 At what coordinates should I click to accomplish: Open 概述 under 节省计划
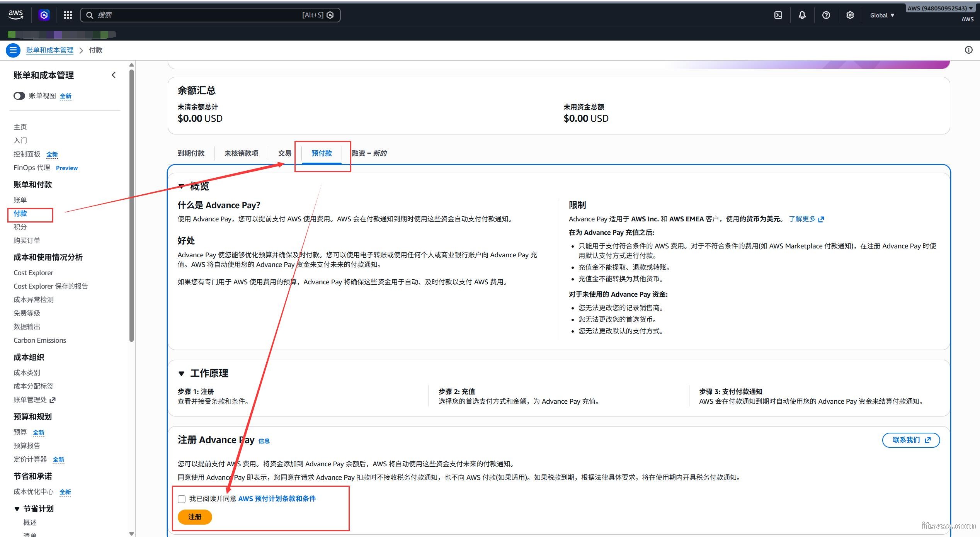pos(30,523)
